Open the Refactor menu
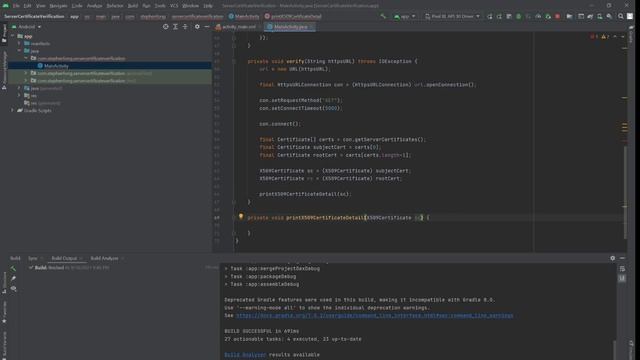The height and width of the screenshot is (360, 640). coord(115,6)
